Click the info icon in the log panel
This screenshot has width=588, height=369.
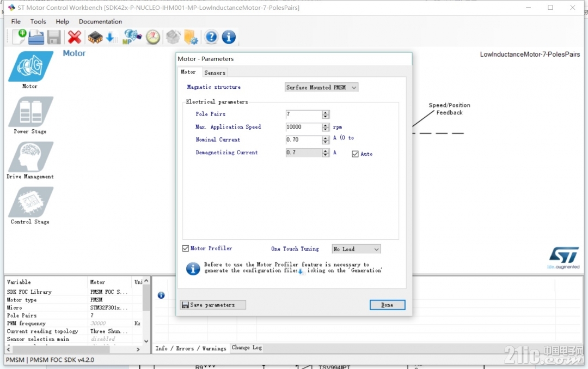pyautogui.click(x=161, y=295)
